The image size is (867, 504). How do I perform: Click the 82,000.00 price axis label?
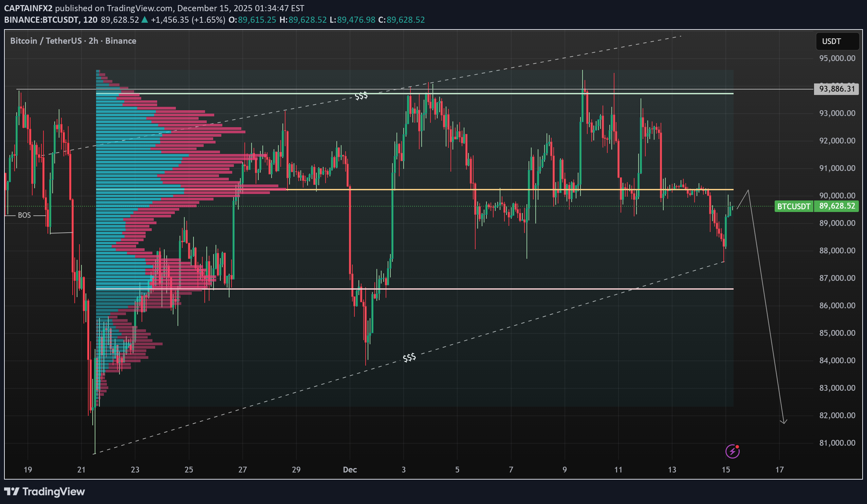[837, 415]
